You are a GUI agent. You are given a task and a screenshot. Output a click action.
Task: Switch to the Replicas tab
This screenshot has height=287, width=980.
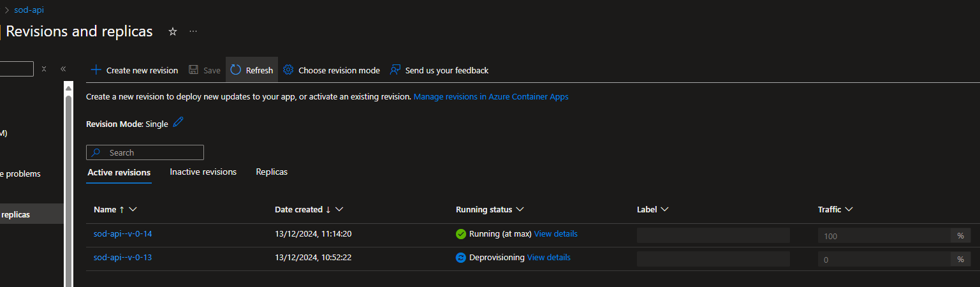point(272,172)
